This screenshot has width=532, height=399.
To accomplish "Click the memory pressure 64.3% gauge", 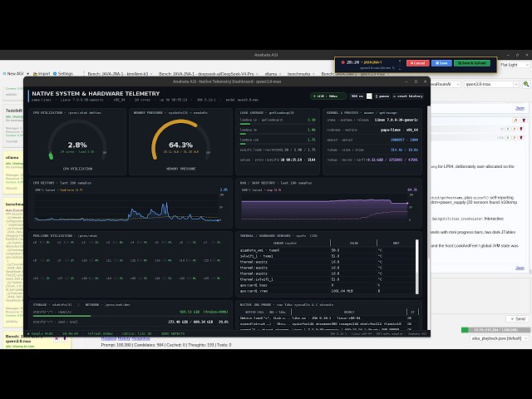I will pyautogui.click(x=181, y=142).
